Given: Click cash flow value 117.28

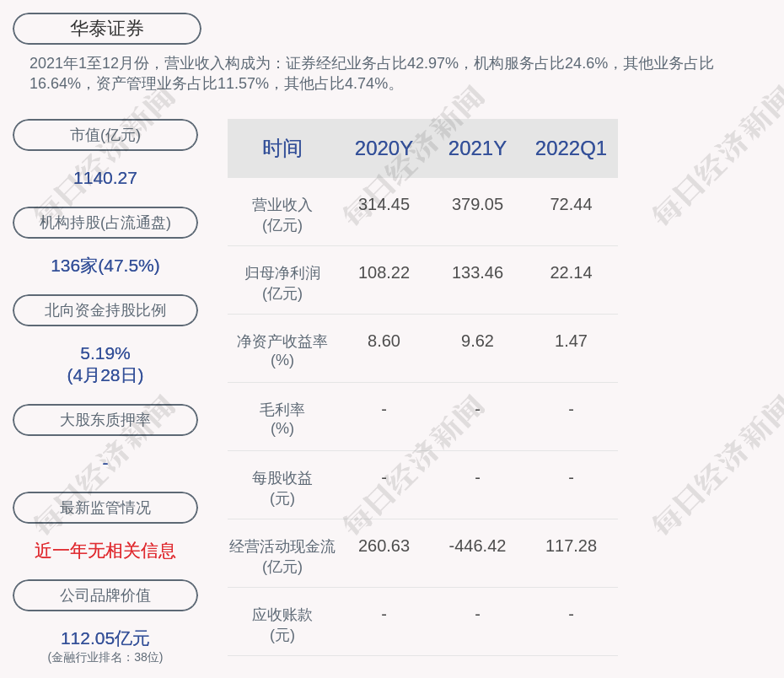Looking at the screenshot, I should pyautogui.click(x=571, y=546).
